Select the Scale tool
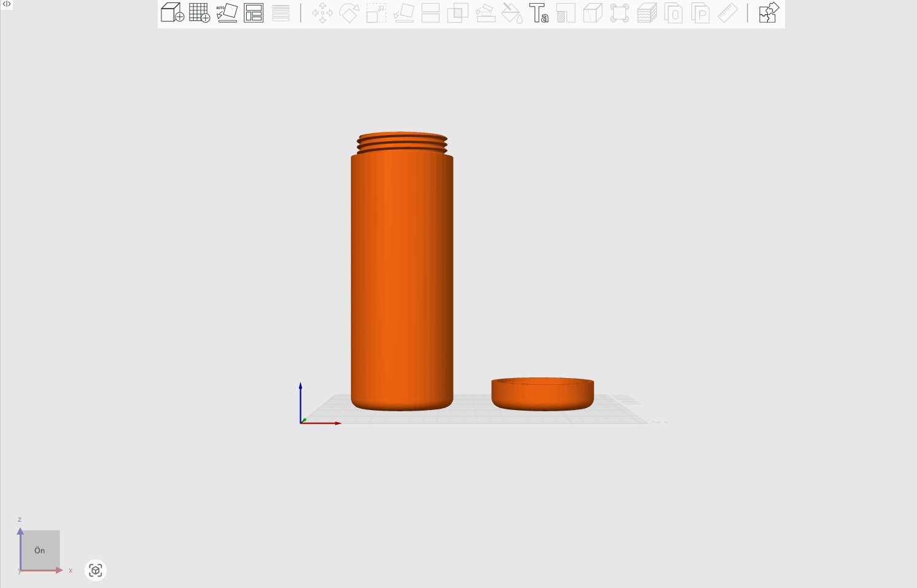917x588 pixels. click(x=376, y=13)
